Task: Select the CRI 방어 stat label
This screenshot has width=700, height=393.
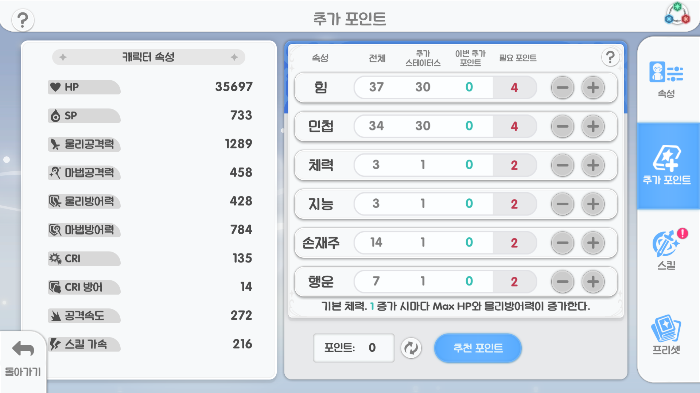Action: point(84,287)
